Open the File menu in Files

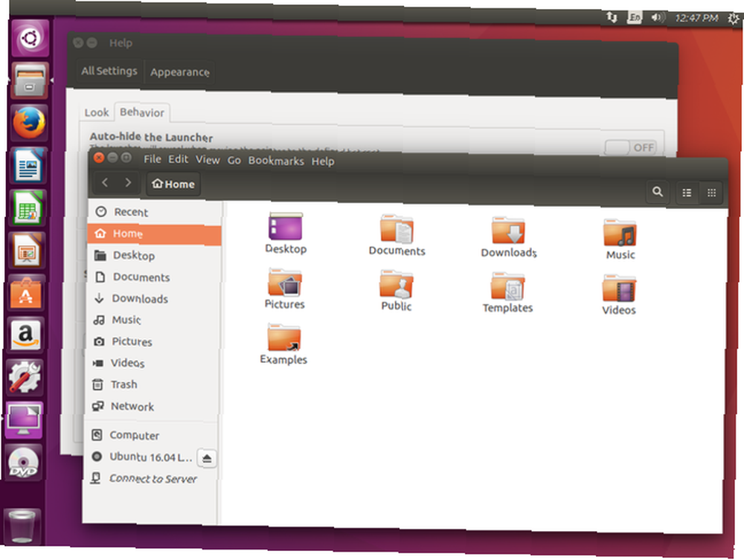point(153,159)
